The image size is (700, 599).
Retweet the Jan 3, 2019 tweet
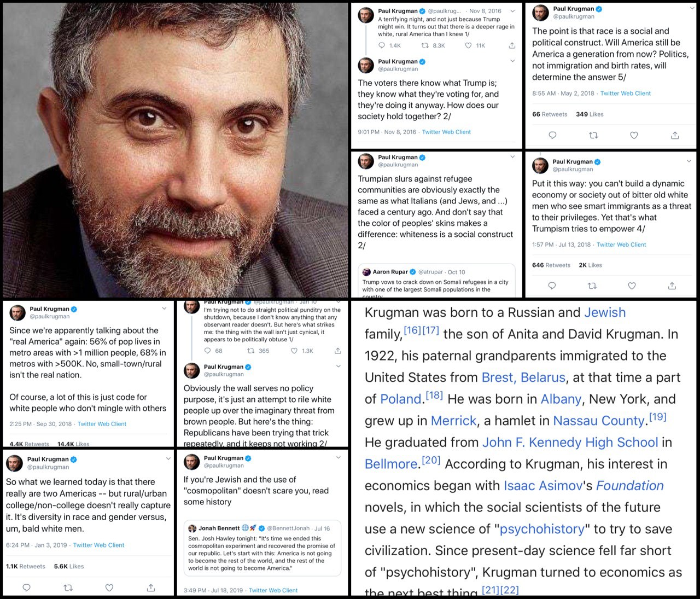(x=68, y=588)
